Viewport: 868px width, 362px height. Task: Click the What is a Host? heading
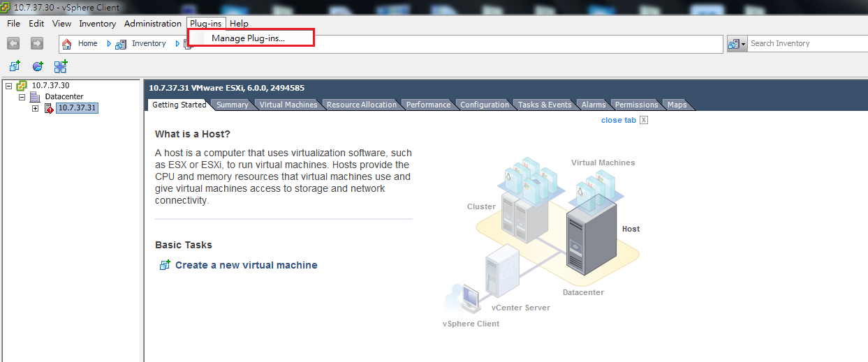click(x=193, y=134)
